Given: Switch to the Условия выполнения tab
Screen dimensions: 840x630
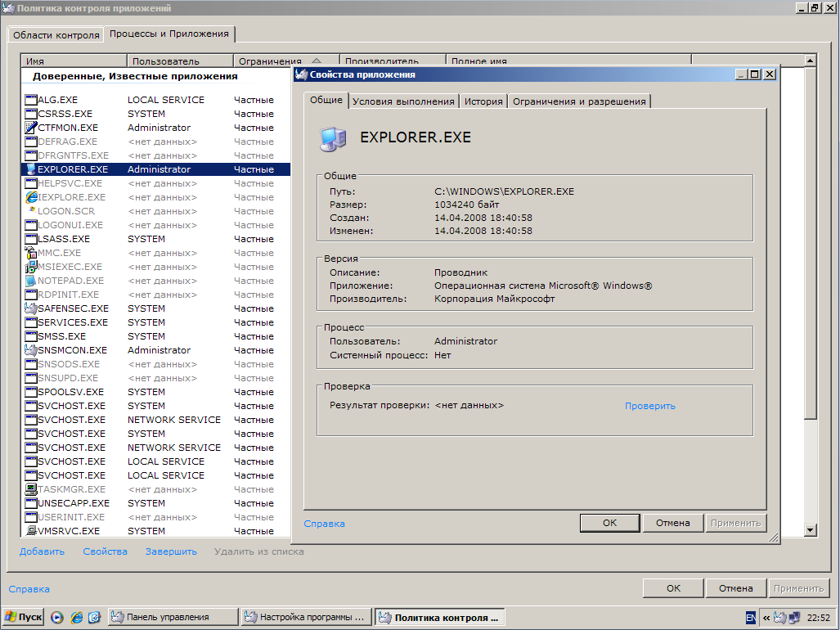Looking at the screenshot, I should 403,101.
